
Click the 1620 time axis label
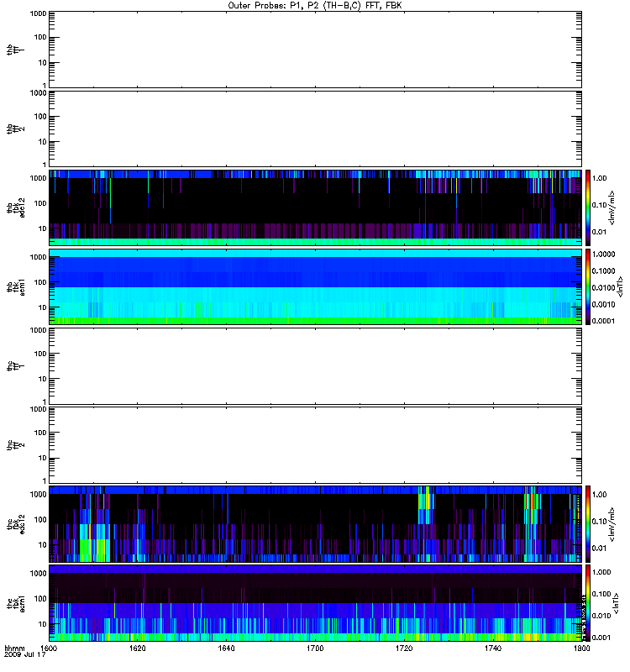pos(138,648)
